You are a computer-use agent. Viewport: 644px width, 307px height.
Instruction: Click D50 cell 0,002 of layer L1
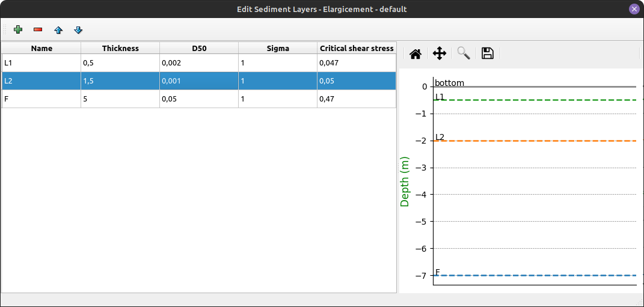[199, 62]
